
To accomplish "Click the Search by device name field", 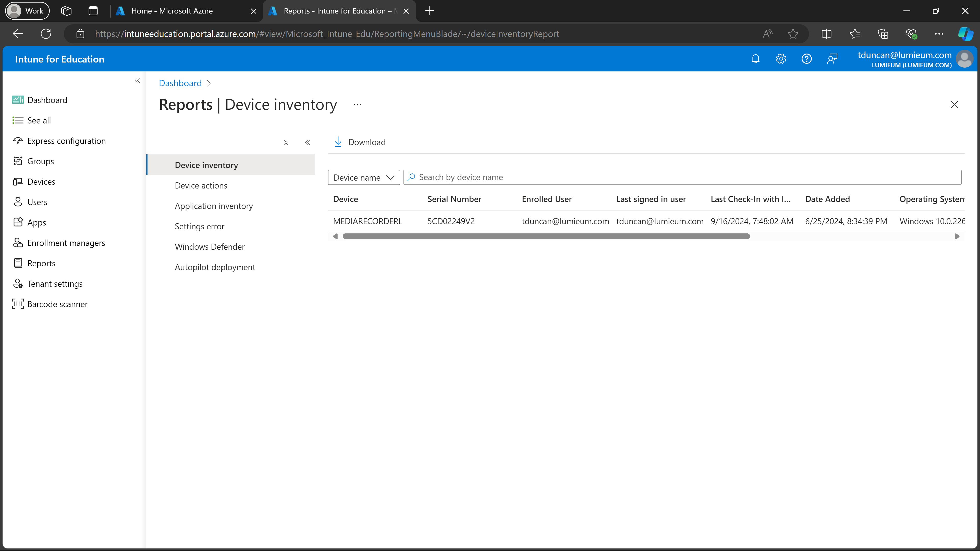I will (x=682, y=177).
